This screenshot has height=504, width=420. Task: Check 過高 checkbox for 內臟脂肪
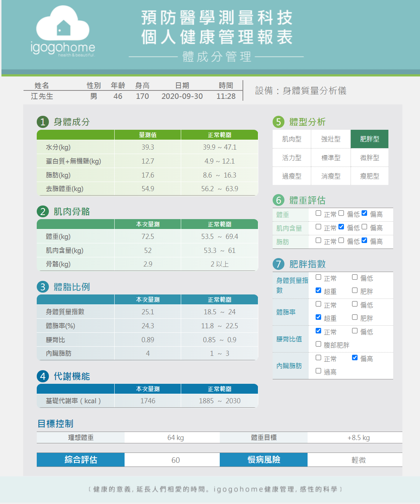pos(319,371)
